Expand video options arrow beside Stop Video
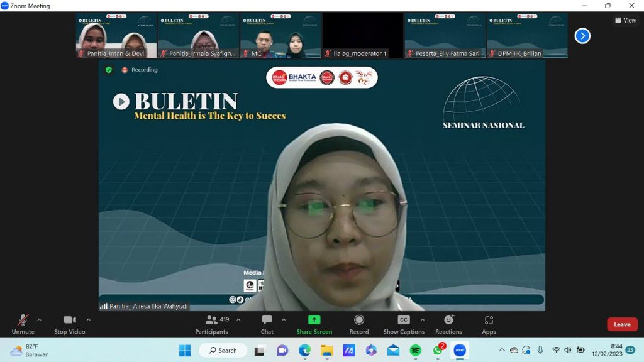Image resolution: width=644 pixels, height=362 pixels. tap(88, 319)
